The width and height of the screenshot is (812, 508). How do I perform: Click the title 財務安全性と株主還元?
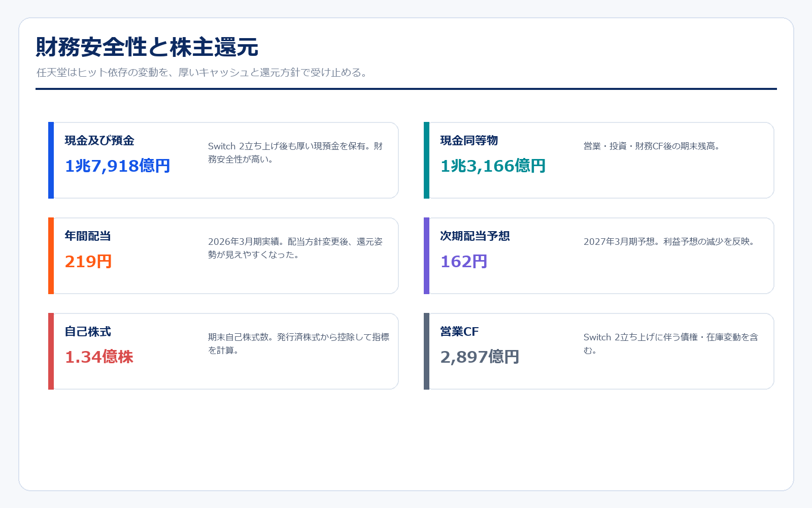pyautogui.click(x=147, y=47)
